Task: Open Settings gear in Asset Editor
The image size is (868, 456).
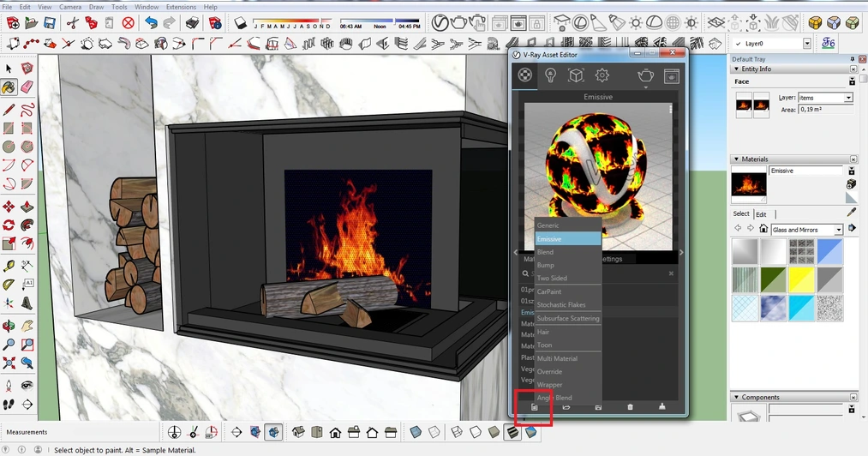Action: [x=602, y=75]
